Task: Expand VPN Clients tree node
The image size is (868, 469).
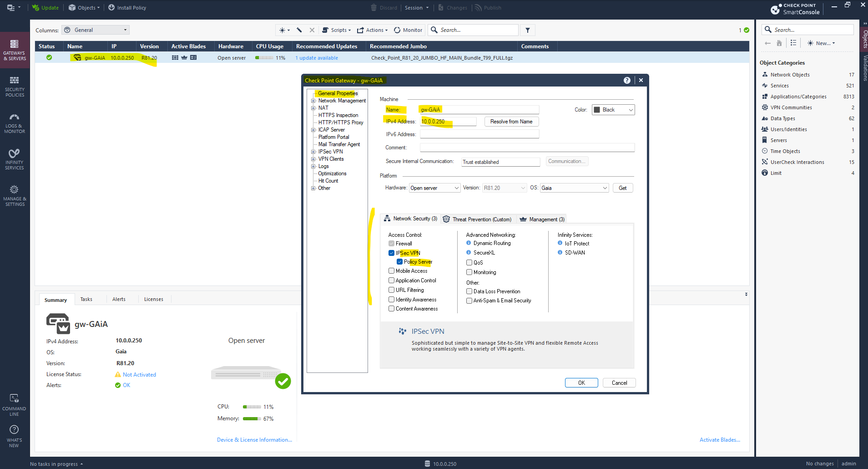Action: point(313,159)
